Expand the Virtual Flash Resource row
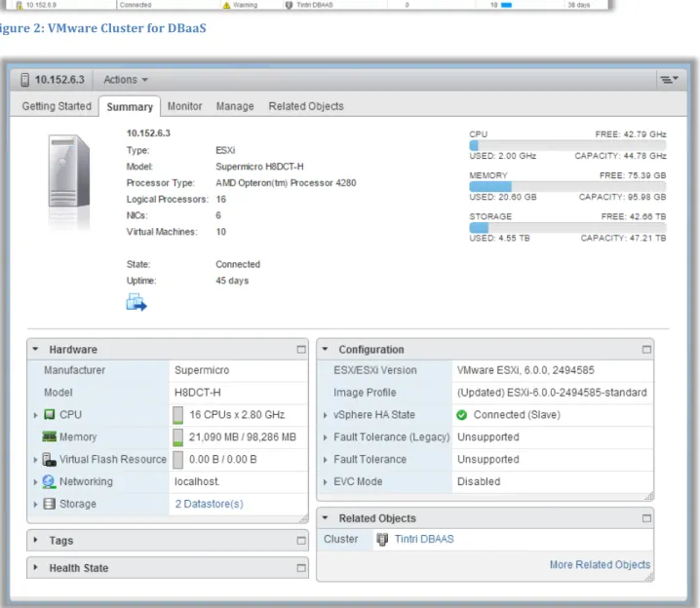This screenshot has width=700, height=608. pyautogui.click(x=35, y=460)
